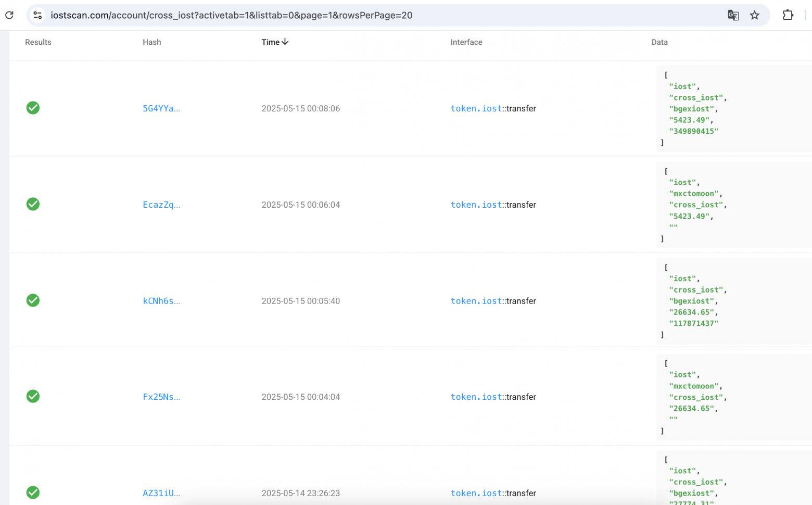This screenshot has height=505, width=812.
Task: Click memo value "349890415" in data
Action: pyautogui.click(x=694, y=131)
